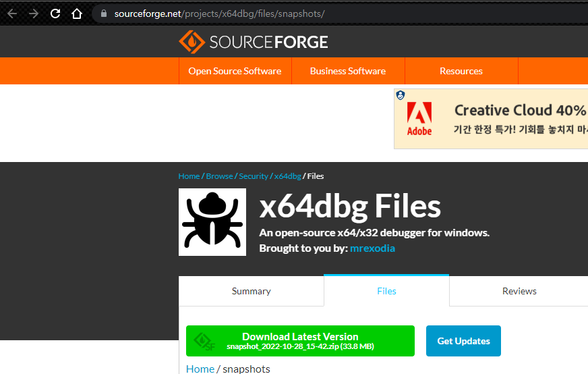
Task: Follow the Home breadcrumb link at top
Action: [189, 176]
